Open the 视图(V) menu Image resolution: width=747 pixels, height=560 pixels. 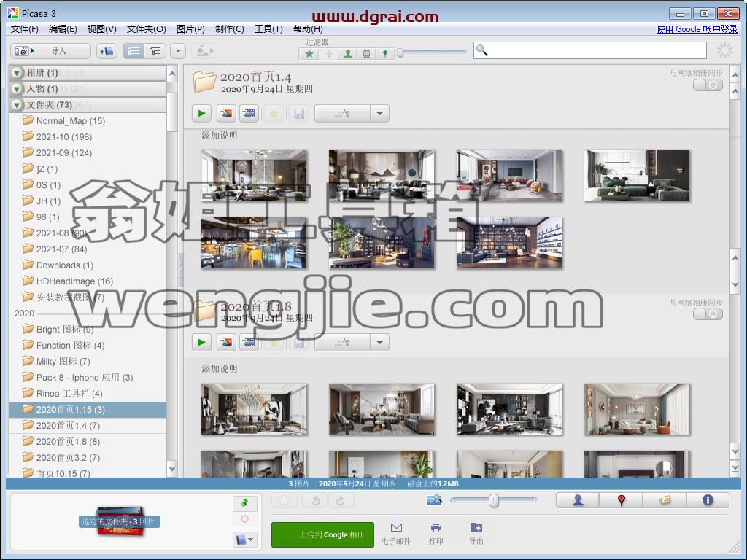point(101,29)
